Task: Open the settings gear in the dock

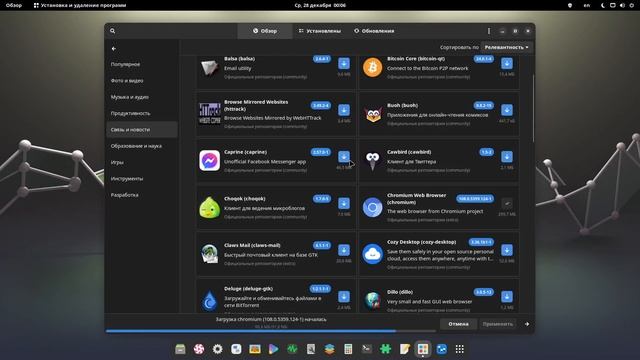Action: click(x=218, y=349)
